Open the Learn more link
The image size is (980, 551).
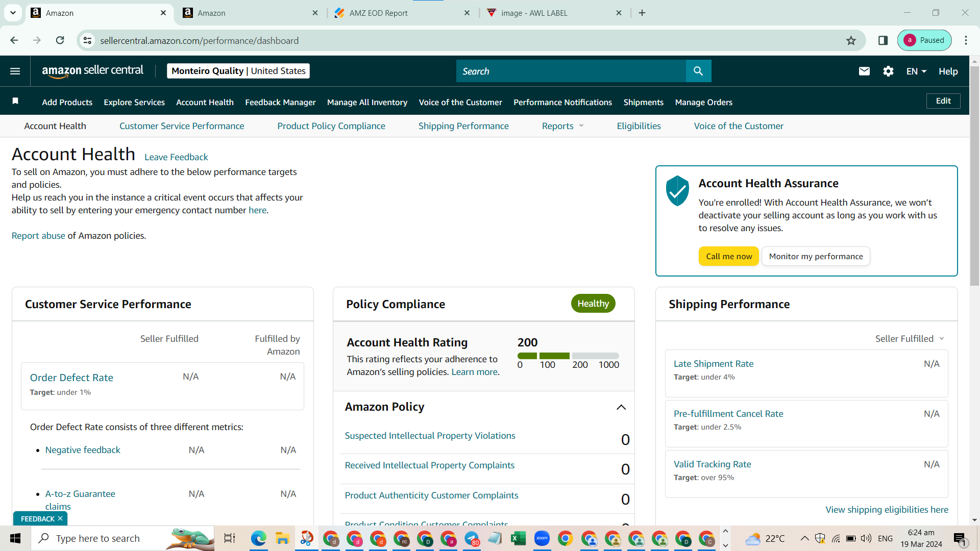click(474, 372)
